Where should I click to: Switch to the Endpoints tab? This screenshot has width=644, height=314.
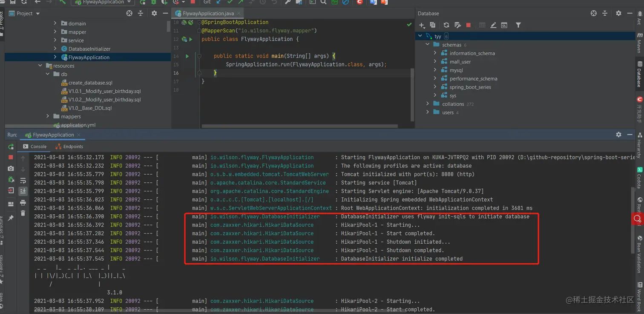pyautogui.click(x=69, y=147)
